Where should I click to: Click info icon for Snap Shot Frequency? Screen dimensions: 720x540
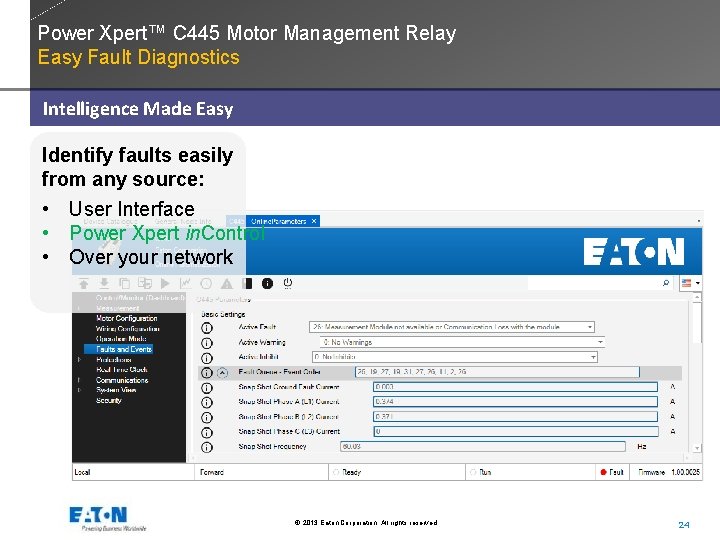coord(207,447)
